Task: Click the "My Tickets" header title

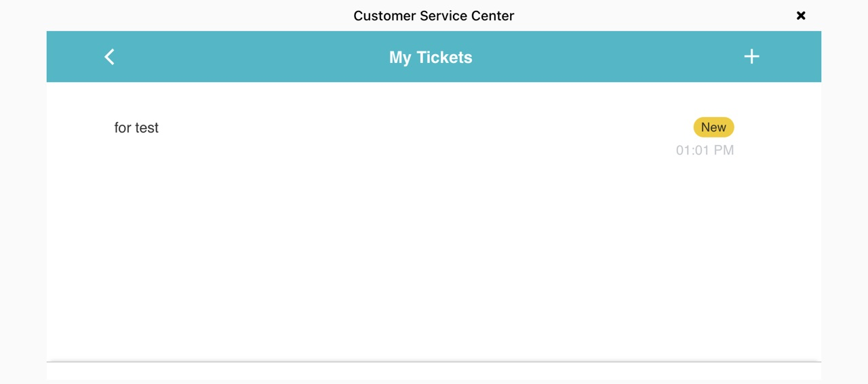Action: (x=431, y=58)
